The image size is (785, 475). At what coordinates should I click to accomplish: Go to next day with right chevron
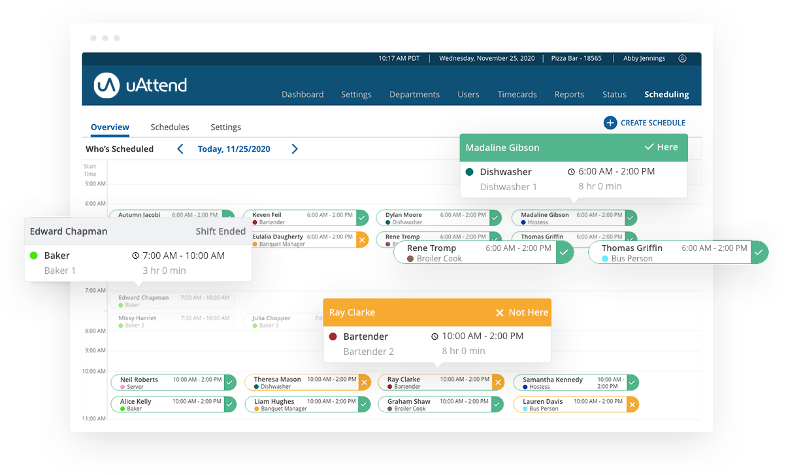pyautogui.click(x=295, y=149)
